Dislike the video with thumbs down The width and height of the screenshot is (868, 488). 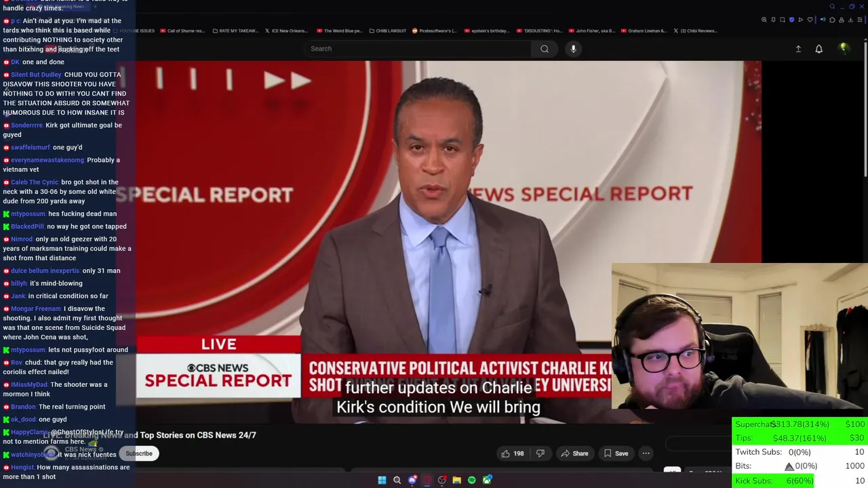click(x=540, y=453)
